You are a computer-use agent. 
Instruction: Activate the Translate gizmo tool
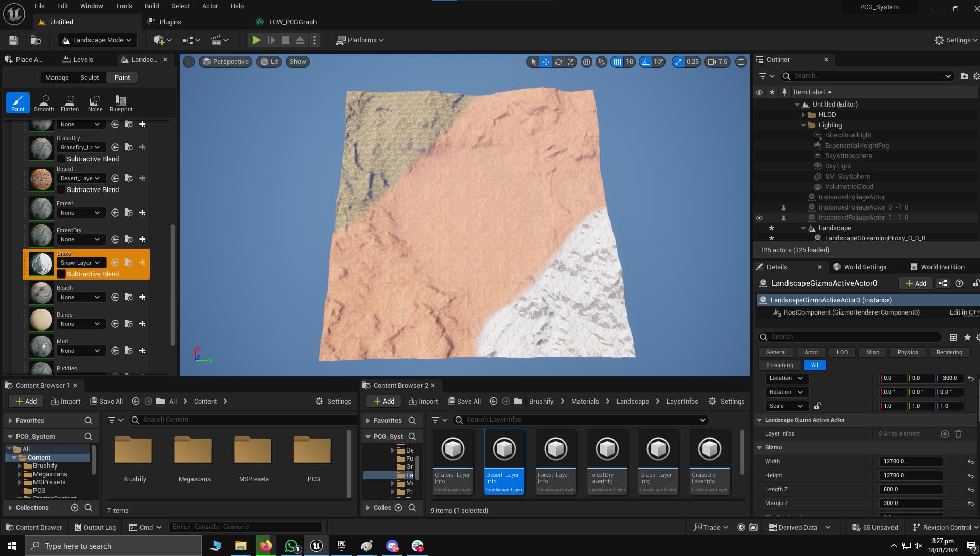point(546,62)
